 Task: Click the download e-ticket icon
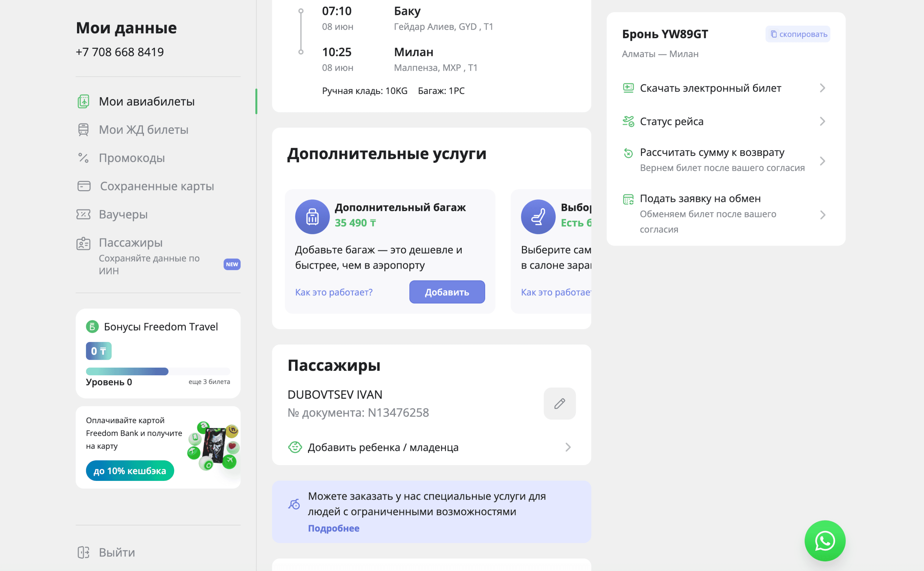click(628, 88)
